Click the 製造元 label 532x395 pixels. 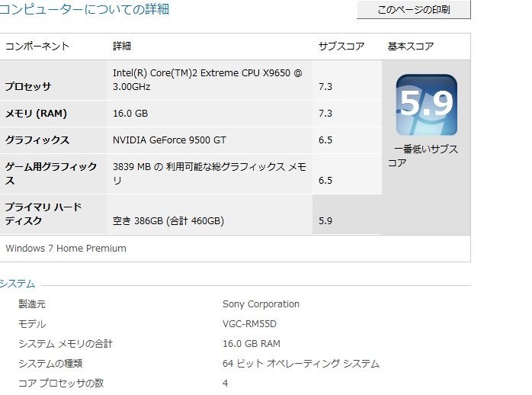pyautogui.click(x=32, y=304)
